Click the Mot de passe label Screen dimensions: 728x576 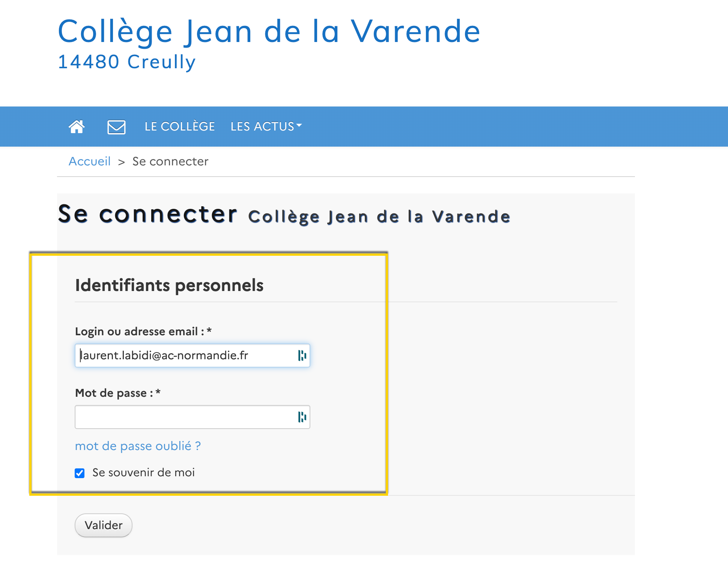[x=118, y=393]
